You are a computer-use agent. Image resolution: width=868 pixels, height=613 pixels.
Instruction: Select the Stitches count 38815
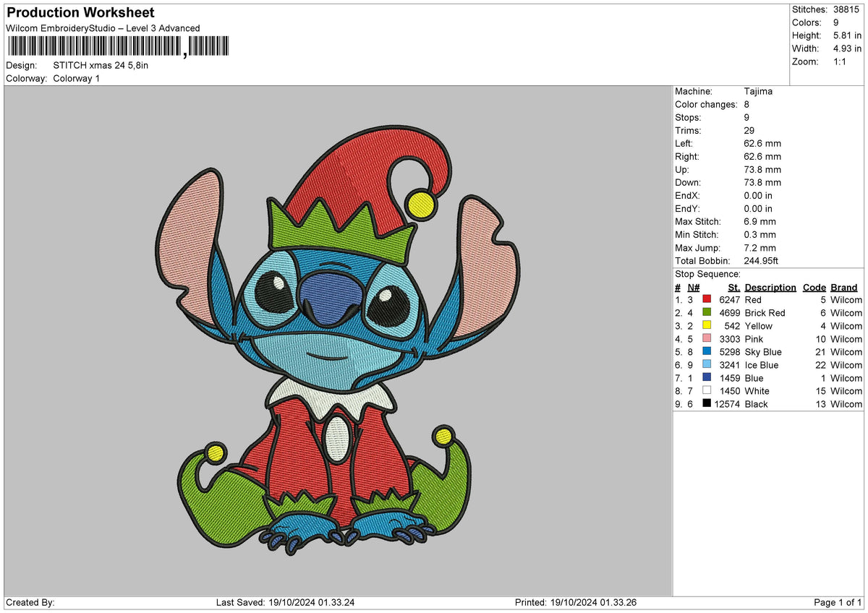click(847, 9)
